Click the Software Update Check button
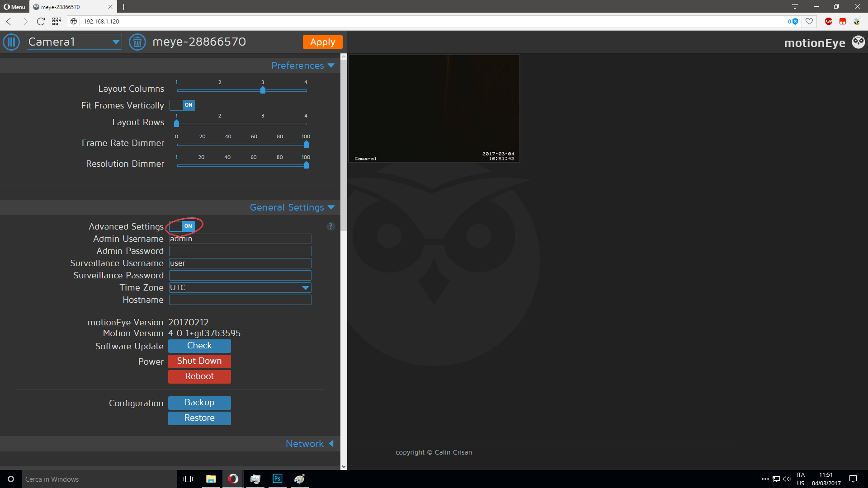The image size is (868, 488). coord(199,346)
